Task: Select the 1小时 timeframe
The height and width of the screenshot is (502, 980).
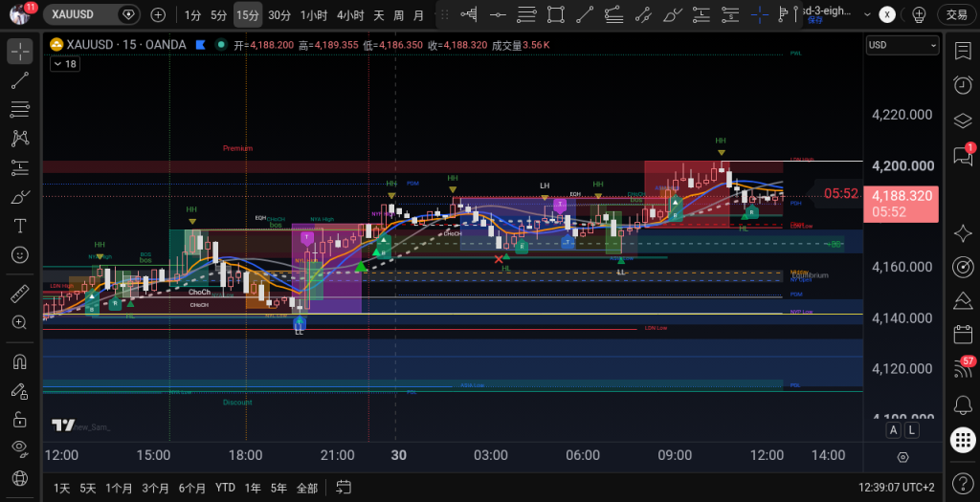Action: (x=314, y=15)
